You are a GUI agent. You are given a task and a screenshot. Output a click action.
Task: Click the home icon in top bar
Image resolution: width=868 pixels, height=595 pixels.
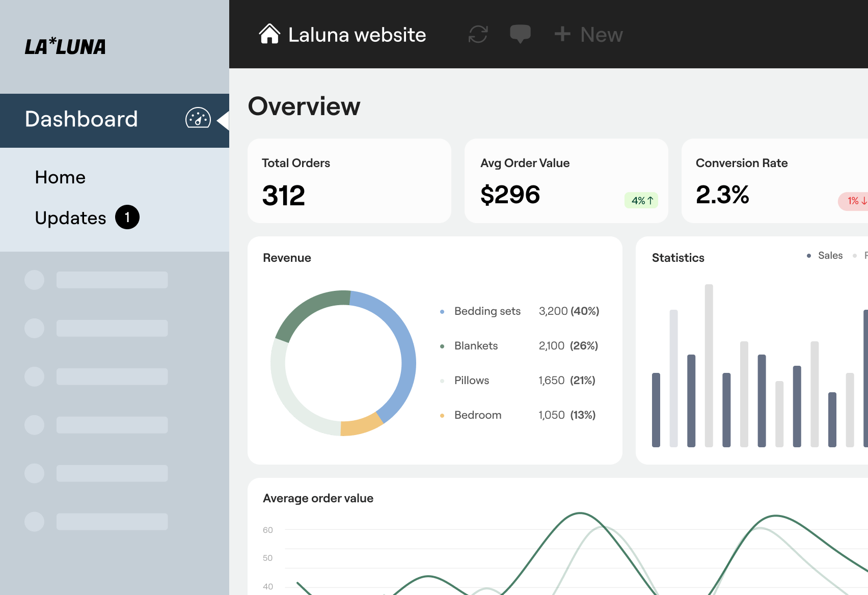pyautogui.click(x=269, y=34)
